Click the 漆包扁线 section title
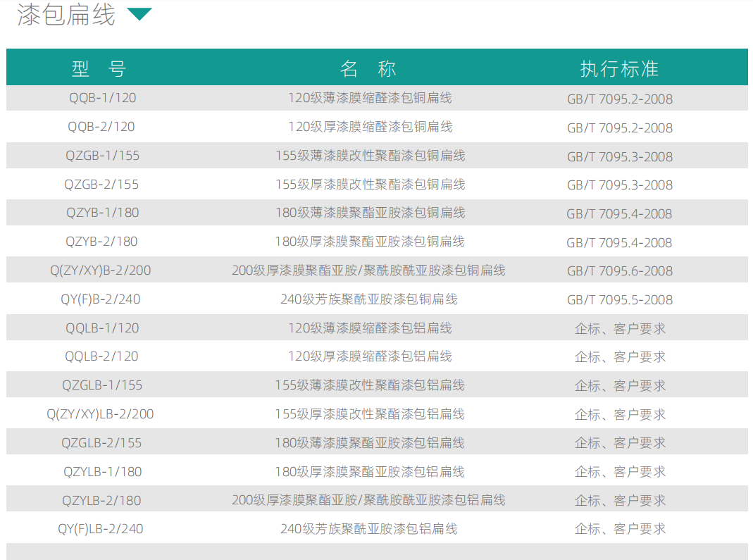This screenshot has width=753, height=560. click(x=66, y=14)
